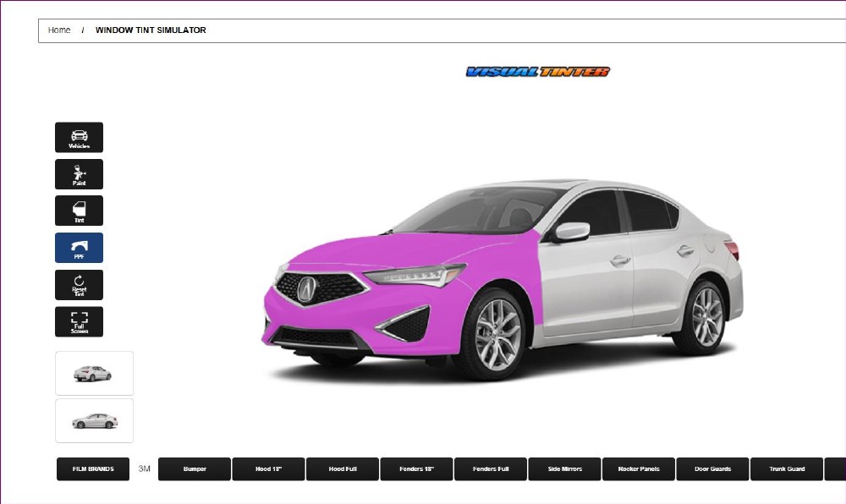This screenshot has height=504, width=846.
Task: Toggle PPF on the Bumper
Action: tap(194, 468)
